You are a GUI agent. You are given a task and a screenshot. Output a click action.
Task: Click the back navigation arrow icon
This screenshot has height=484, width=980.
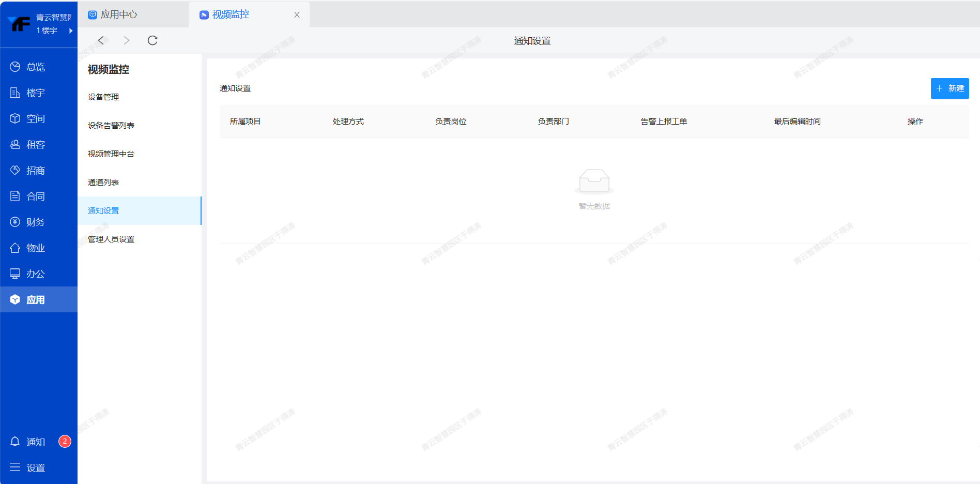point(101,40)
